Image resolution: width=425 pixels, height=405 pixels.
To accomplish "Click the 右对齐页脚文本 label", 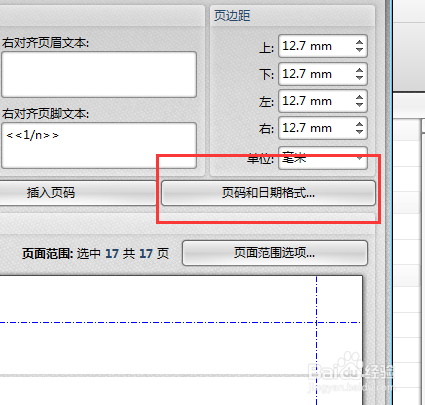I will coord(45,114).
